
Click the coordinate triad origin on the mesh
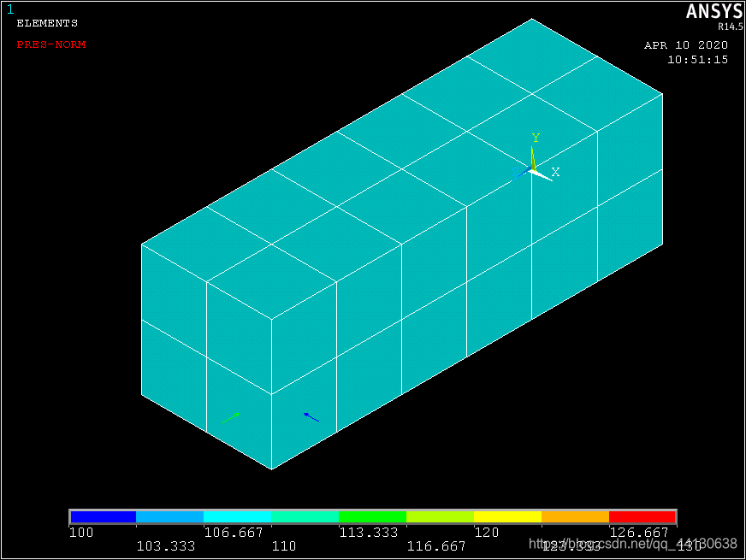pos(533,171)
